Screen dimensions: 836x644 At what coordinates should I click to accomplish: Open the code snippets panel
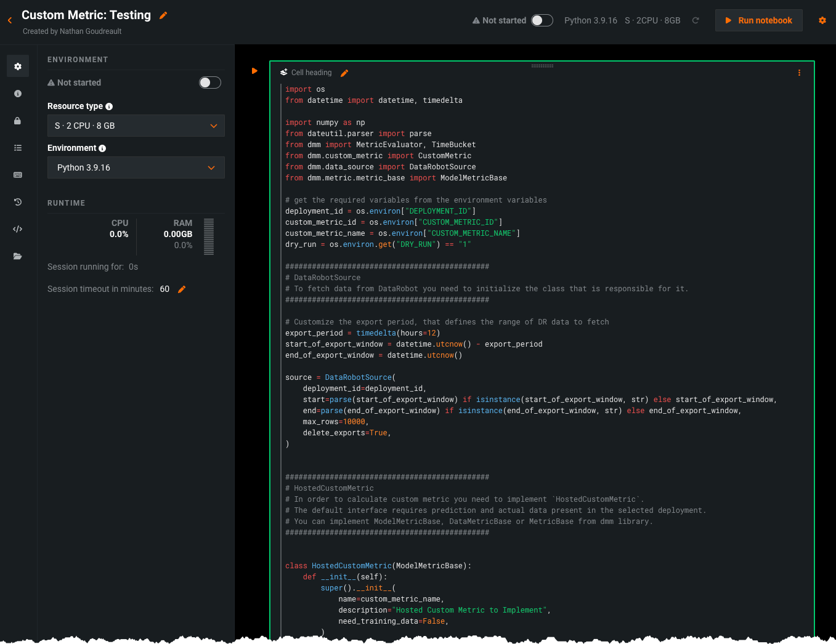click(x=18, y=229)
